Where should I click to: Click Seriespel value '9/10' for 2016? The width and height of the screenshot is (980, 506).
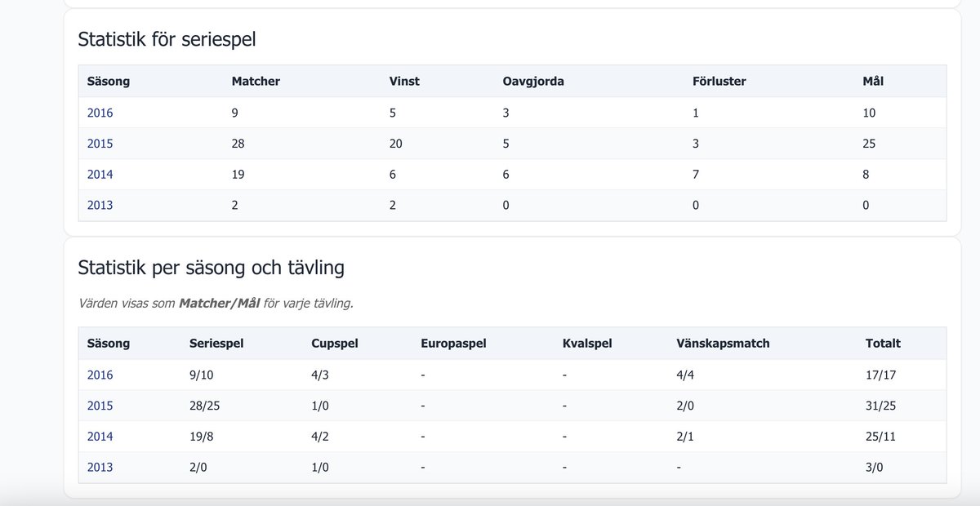pyautogui.click(x=203, y=375)
